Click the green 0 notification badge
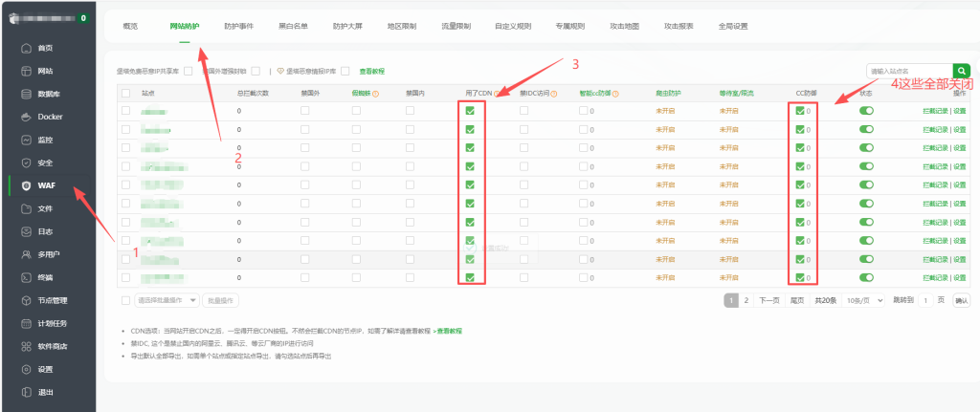 click(83, 18)
